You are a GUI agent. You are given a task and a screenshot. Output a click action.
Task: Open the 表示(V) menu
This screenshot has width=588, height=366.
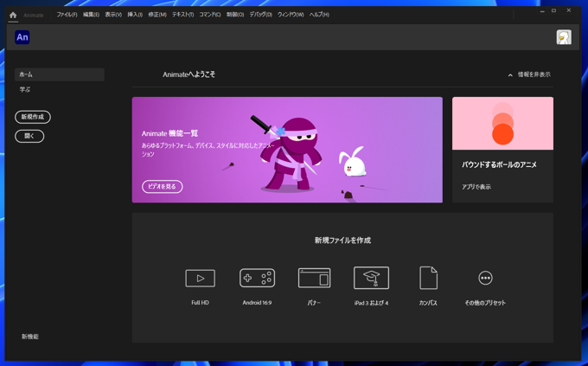[x=113, y=15]
